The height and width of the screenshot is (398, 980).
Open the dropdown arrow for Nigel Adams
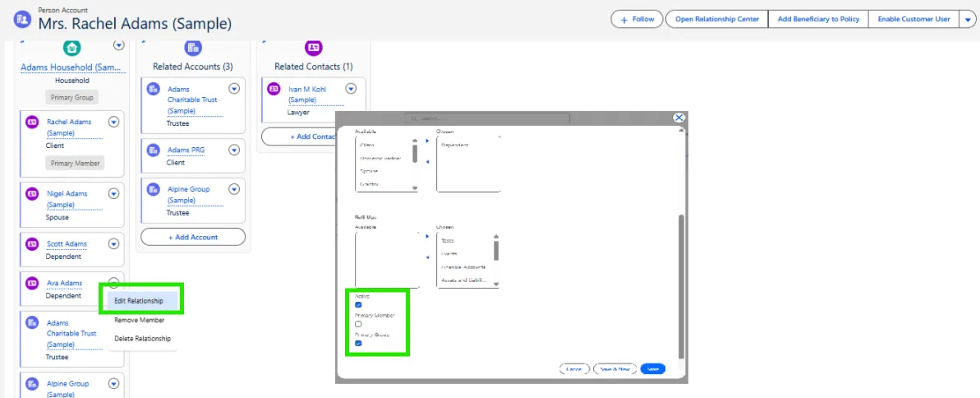coord(113,193)
